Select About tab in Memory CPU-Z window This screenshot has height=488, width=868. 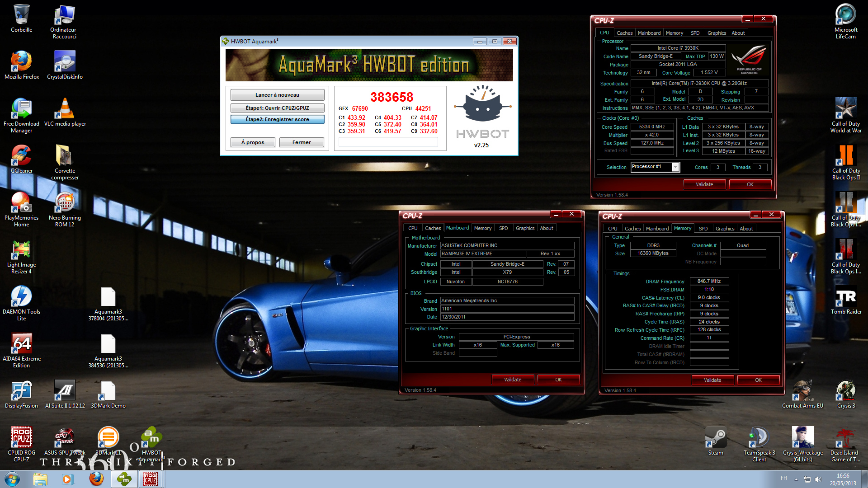pyautogui.click(x=746, y=229)
